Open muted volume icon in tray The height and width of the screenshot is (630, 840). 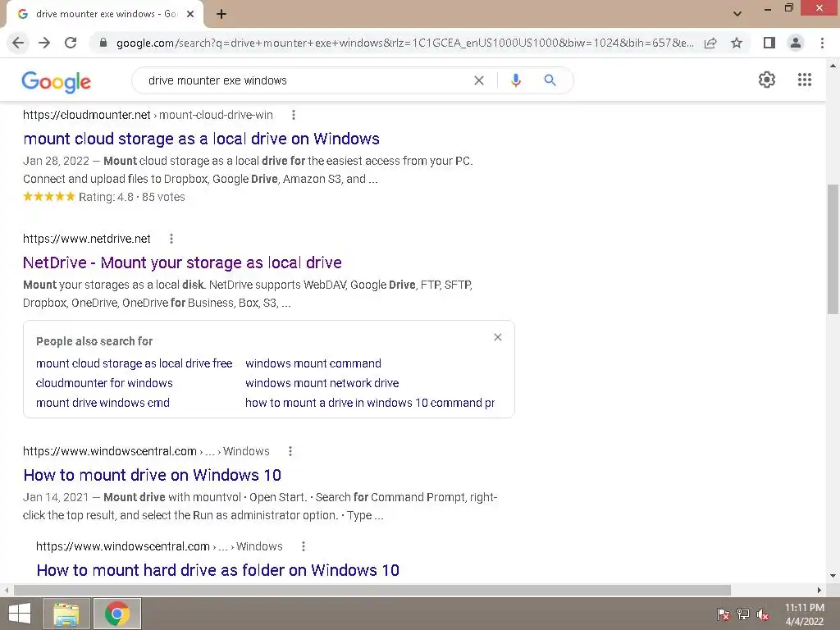pyautogui.click(x=763, y=614)
